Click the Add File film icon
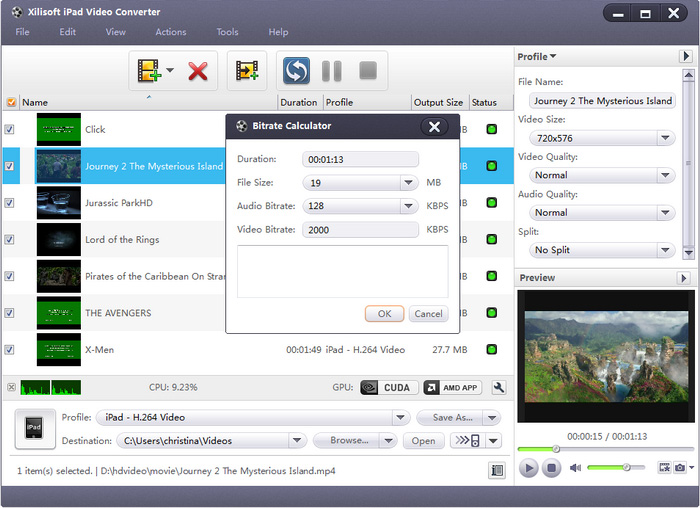Image resolution: width=700 pixels, height=508 pixels. (x=150, y=71)
